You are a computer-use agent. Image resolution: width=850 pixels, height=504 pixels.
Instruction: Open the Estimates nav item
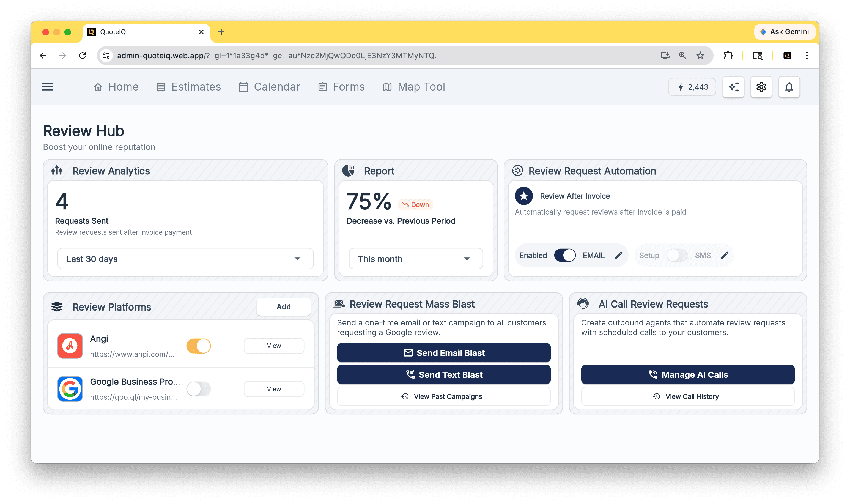click(189, 87)
